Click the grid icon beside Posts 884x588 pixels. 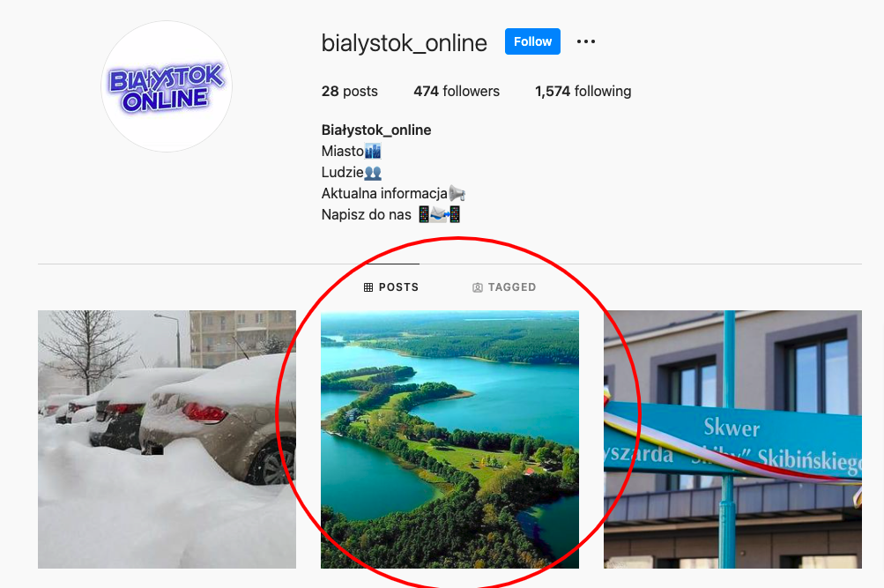(x=368, y=287)
